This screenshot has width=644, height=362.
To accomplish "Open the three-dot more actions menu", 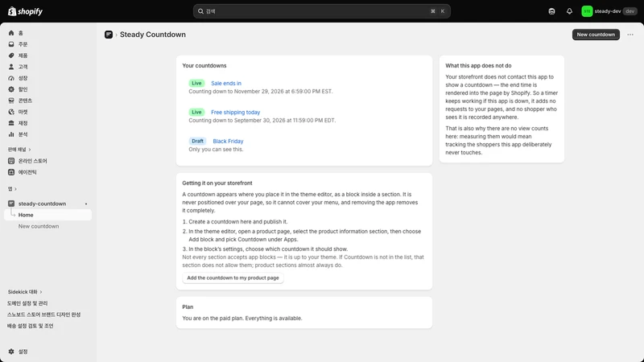I will [630, 35].
